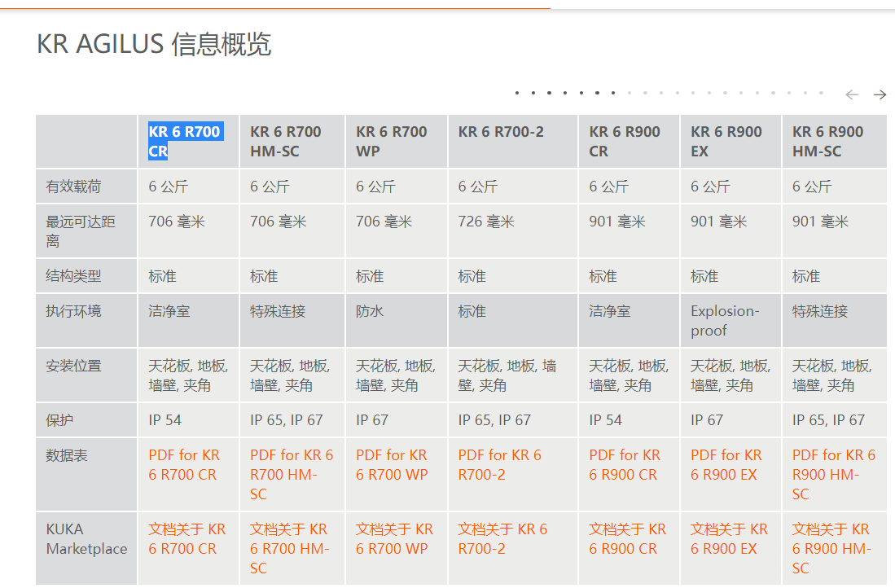
Task: Click 洁净室 in the KR 6 R700 CR column
Action: [x=169, y=311]
